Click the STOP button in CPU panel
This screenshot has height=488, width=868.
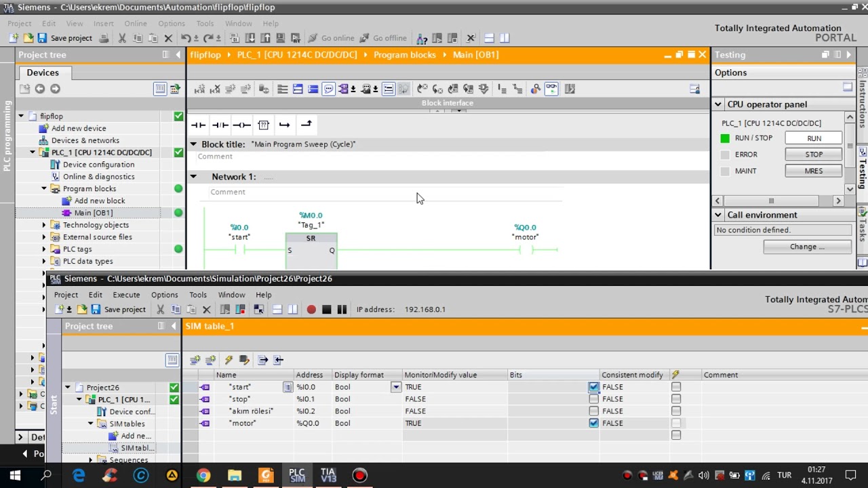[x=814, y=155]
